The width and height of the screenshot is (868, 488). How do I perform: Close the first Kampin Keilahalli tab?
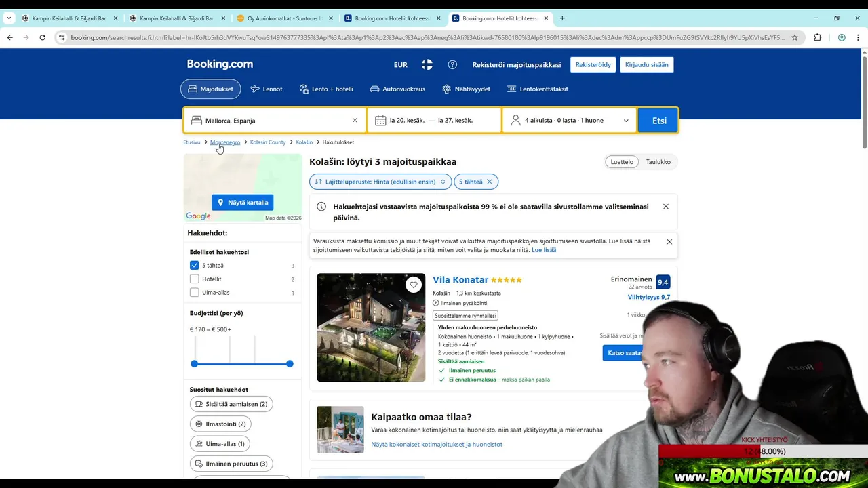(116, 18)
